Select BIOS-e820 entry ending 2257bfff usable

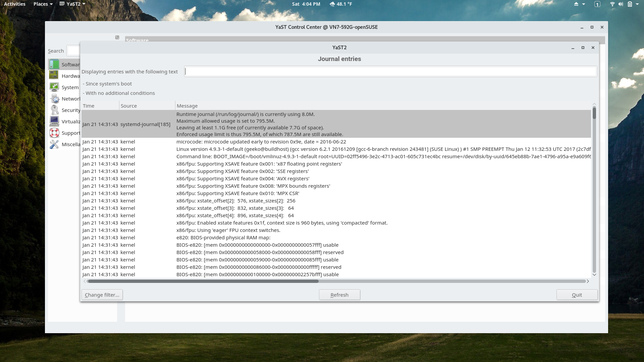click(x=336, y=274)
